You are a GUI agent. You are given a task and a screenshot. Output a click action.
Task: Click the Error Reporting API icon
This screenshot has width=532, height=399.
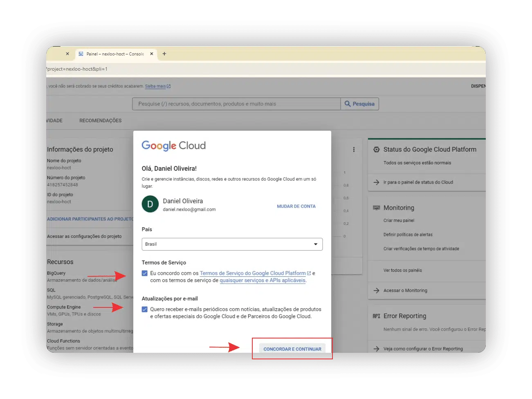coord(377,316)
